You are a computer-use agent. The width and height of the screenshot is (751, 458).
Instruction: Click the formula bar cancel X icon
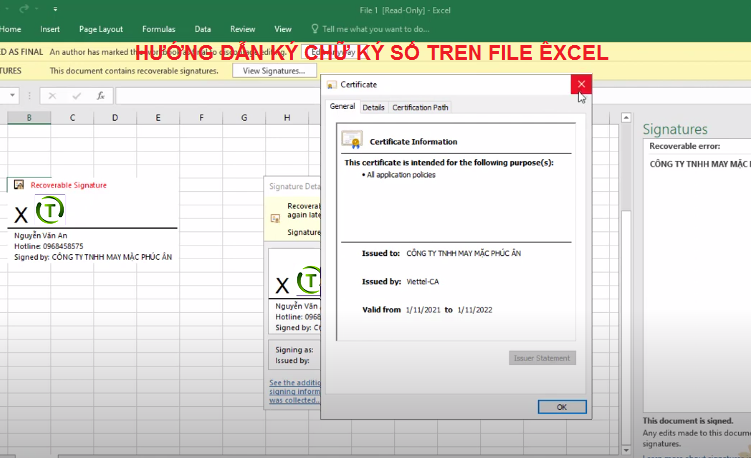point(52,96)
